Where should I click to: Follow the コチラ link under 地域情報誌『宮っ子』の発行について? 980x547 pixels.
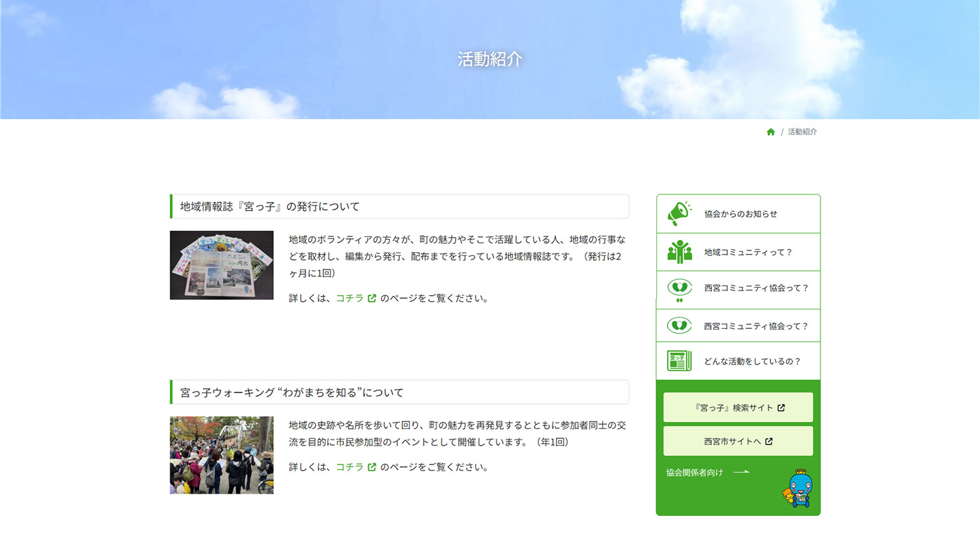click(x=356, y=298)
